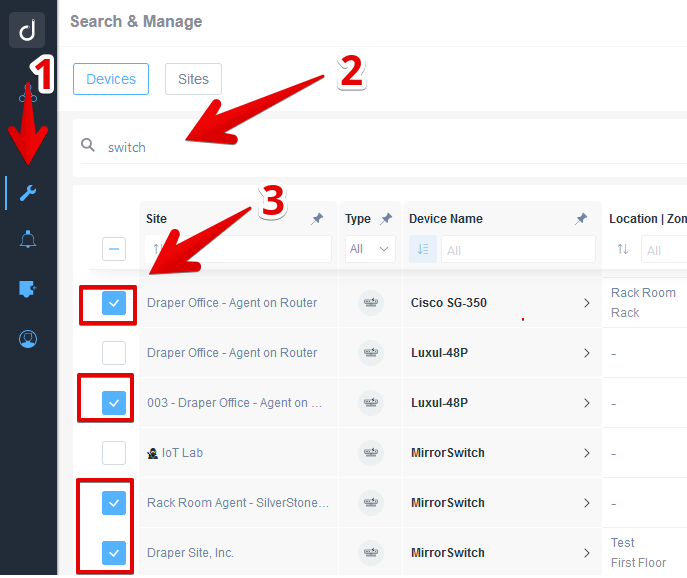Pin the Site column

pyautogui.click(x=317, y=219)
